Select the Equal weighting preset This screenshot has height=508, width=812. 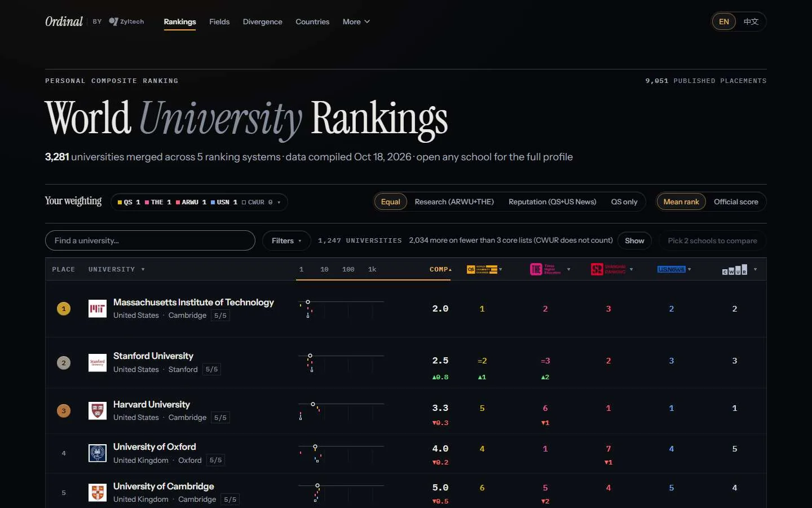390,202
